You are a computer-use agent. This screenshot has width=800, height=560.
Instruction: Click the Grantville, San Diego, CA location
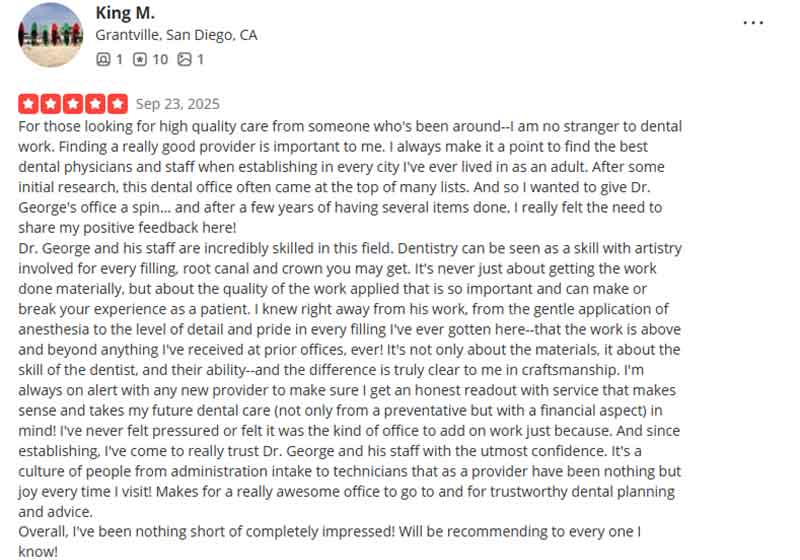176,35
